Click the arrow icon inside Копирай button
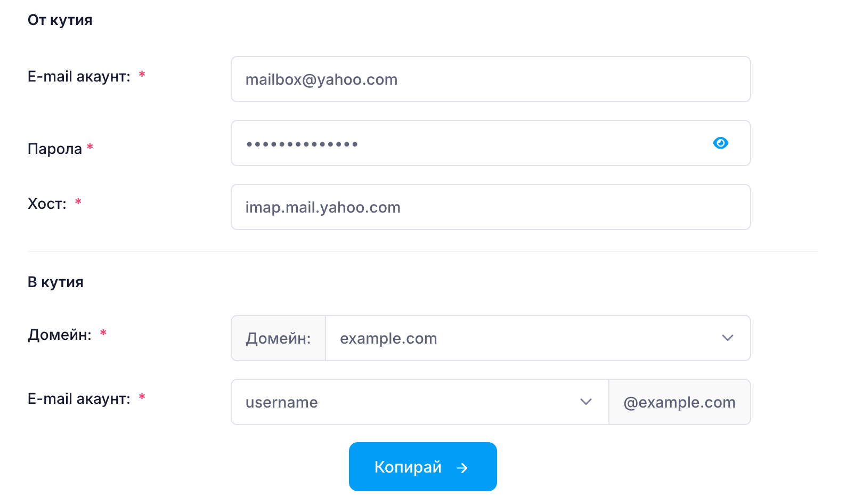 (x=462, y=468)
